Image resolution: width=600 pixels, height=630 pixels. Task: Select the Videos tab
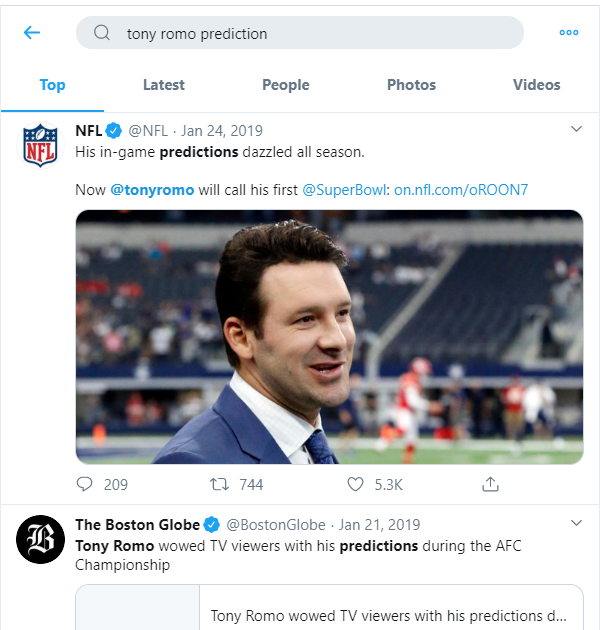pyautogui.click(x=537, y=85)
